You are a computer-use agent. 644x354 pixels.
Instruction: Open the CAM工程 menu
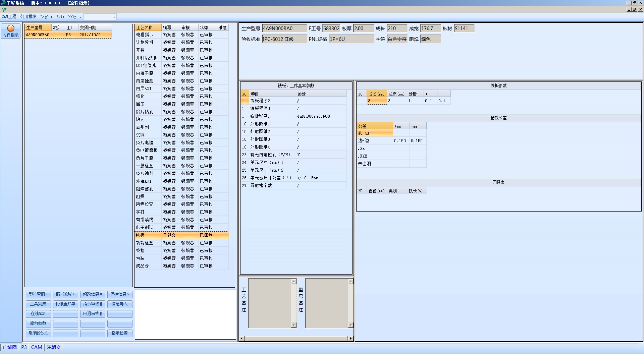point(9,17)
